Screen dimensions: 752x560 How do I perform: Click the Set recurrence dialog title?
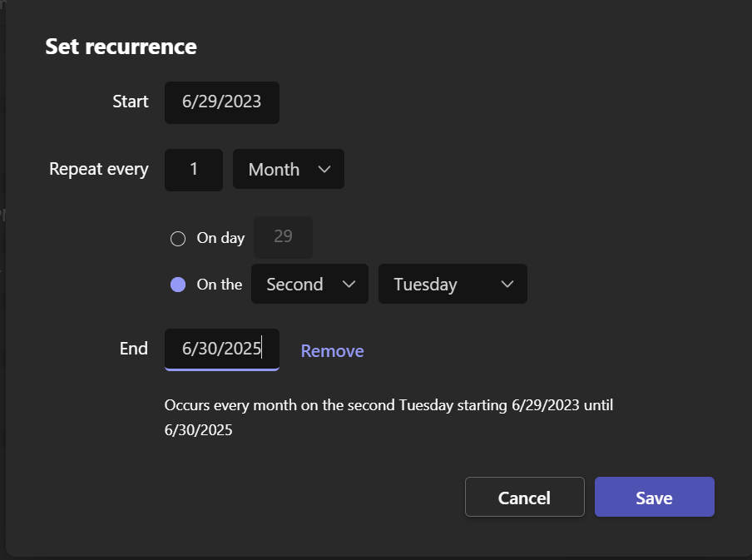121,47
